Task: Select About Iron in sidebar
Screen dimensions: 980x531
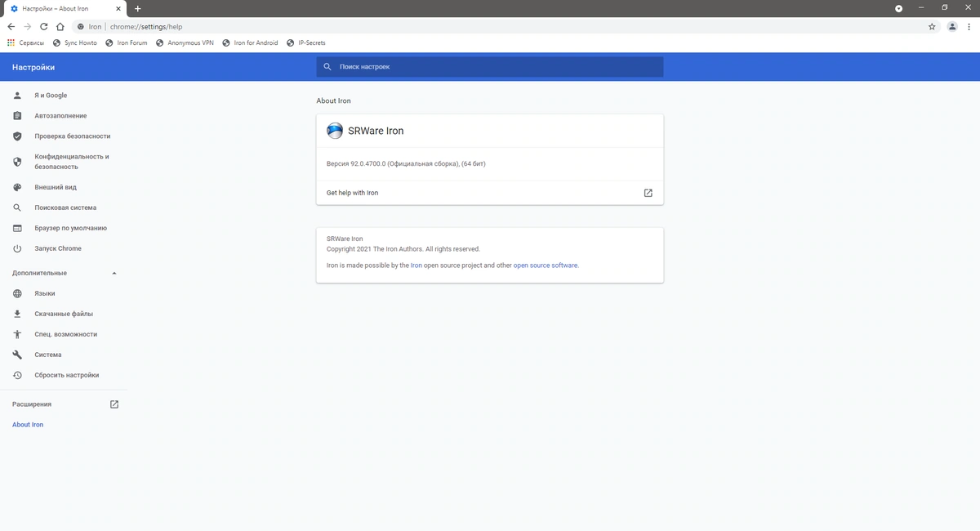Action: click(x=28, y=425)
